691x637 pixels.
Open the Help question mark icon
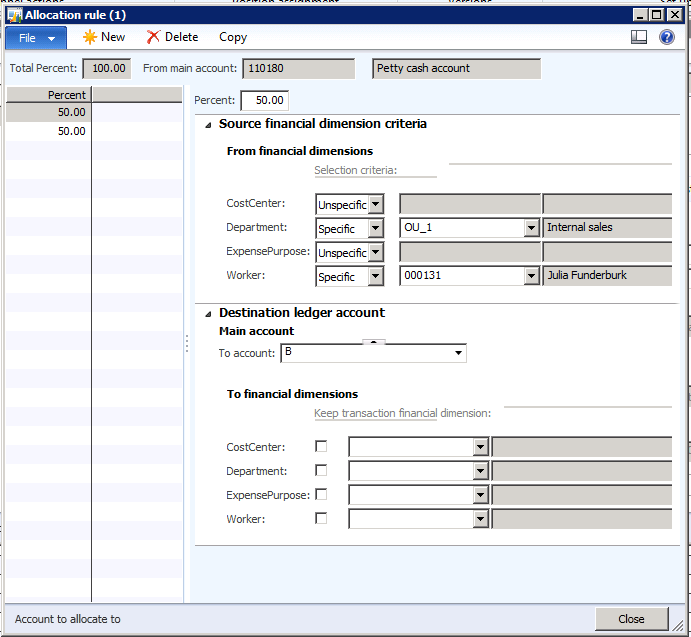point(667,37)
